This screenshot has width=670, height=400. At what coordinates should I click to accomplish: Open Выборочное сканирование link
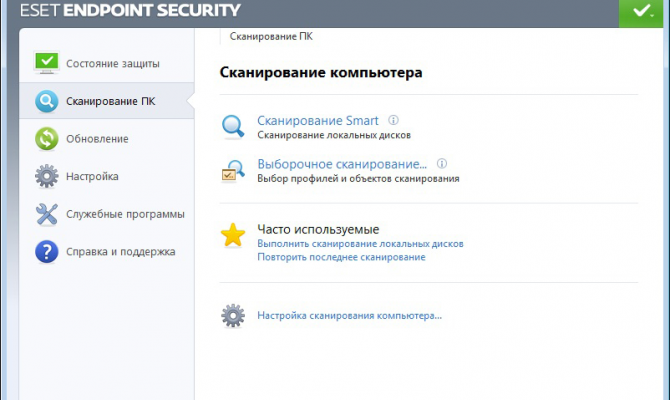pos(342,163)
